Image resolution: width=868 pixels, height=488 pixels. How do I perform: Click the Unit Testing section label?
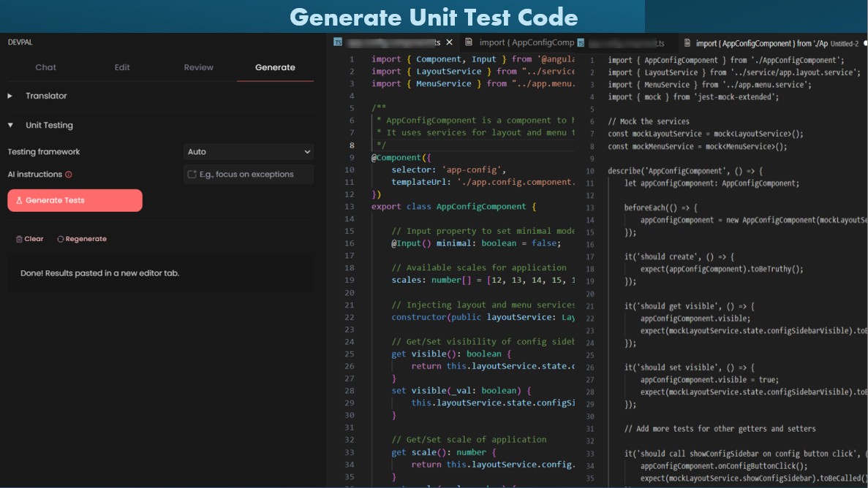click(x=49, y=125)
